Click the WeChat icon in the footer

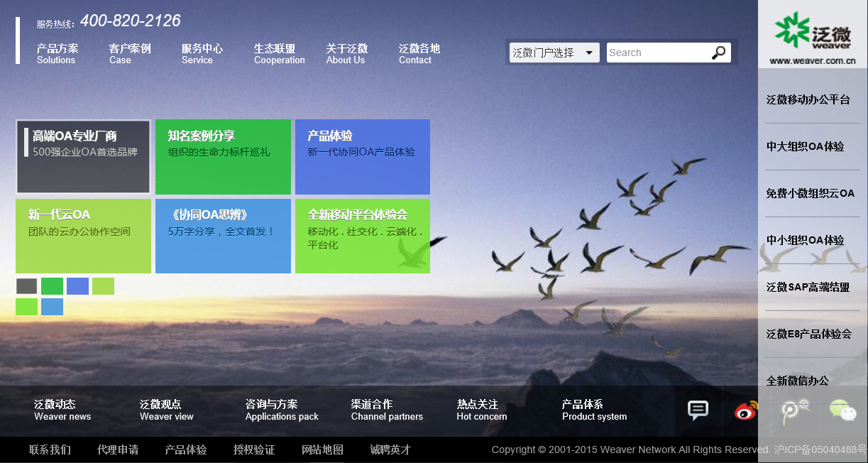pos(842,412)
